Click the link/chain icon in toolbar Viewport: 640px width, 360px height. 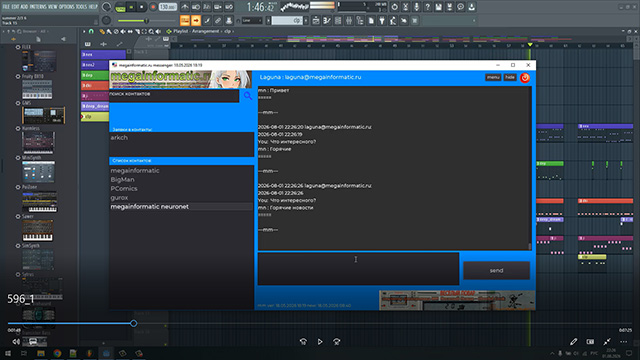coord(218,20)
